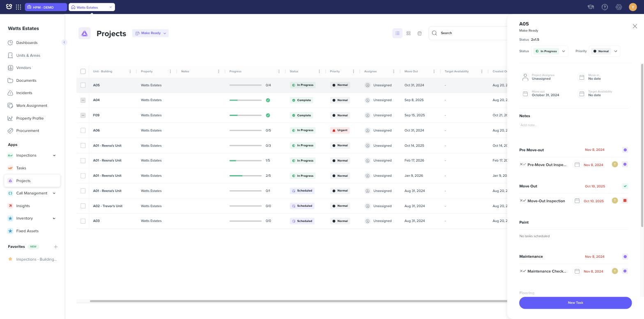Click Project Assignee person icon

(x=525, y=77)
